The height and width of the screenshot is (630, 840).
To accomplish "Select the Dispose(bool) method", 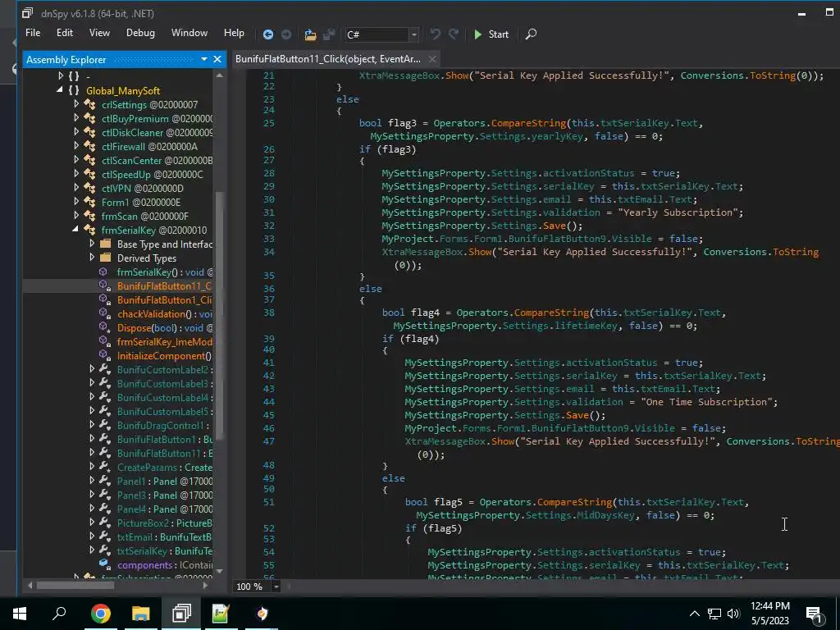I will (164, 328).
